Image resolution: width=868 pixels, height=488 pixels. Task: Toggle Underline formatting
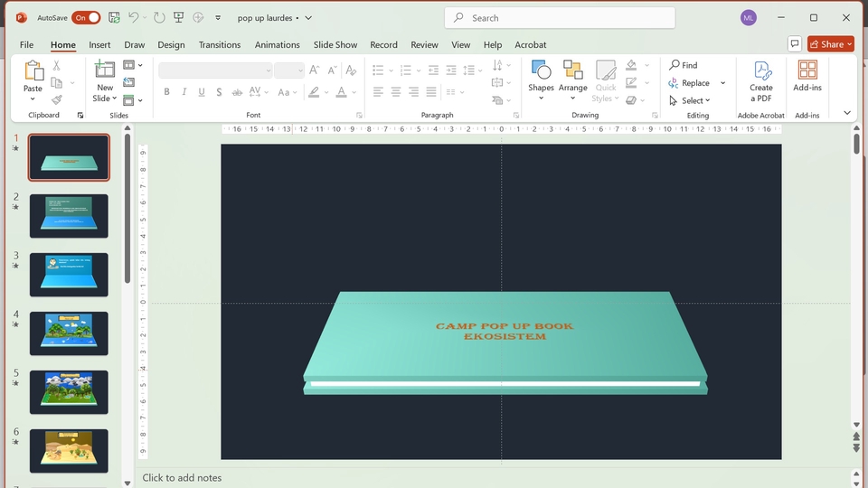(x=202, y=92)
